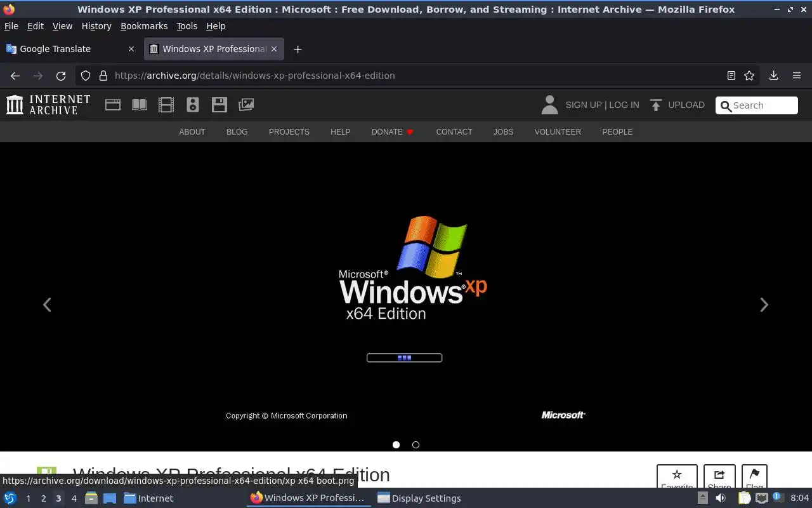The width and height of the screenshot is (812, 508).
Task: Click the volume speaker tray icon
Action: tap(721, 498)
